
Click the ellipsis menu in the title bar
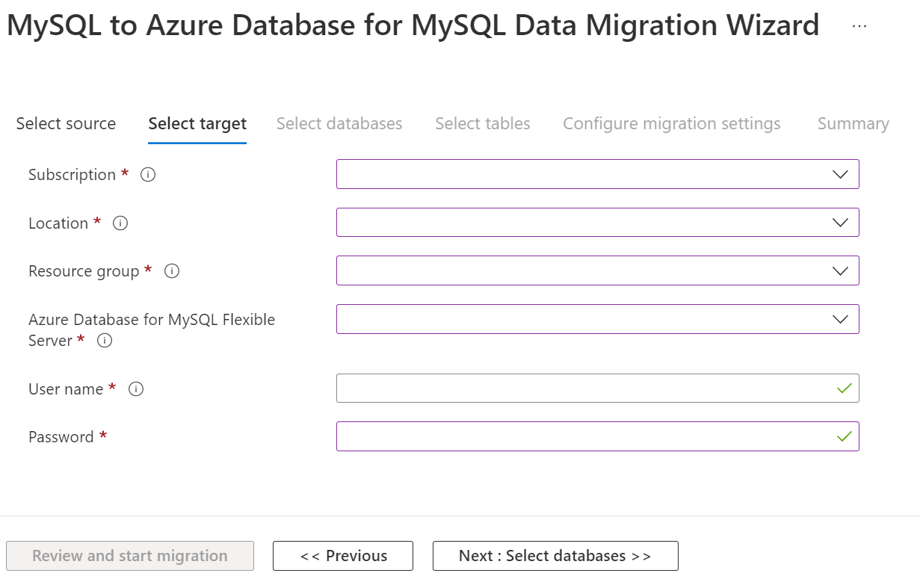coord(859,25)
